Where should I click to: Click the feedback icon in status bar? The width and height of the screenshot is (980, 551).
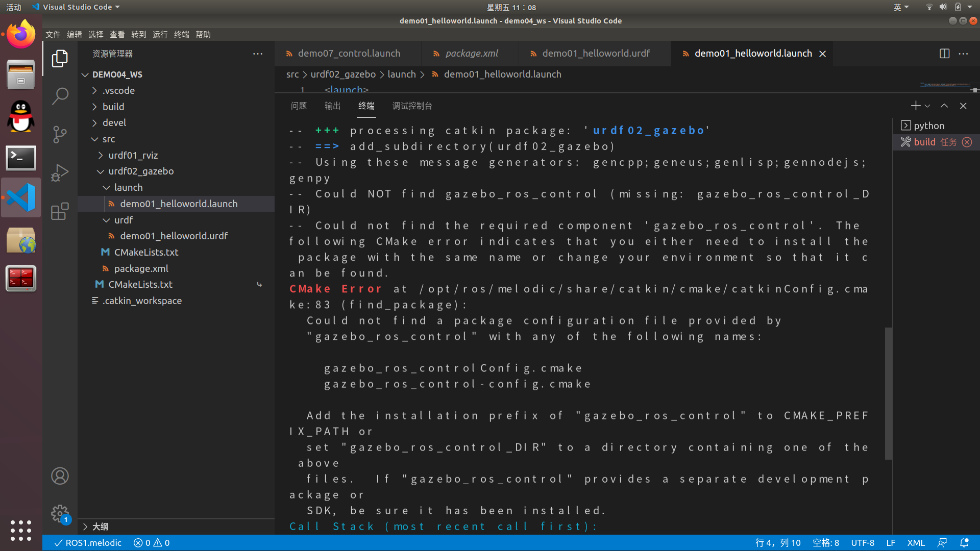[942, 543]
